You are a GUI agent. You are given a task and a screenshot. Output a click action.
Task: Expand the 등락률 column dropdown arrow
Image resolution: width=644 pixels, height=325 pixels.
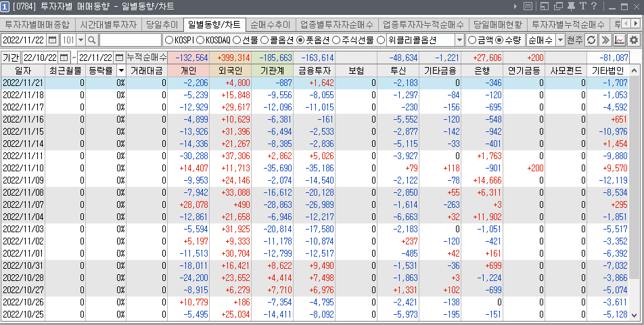[121, 70]
